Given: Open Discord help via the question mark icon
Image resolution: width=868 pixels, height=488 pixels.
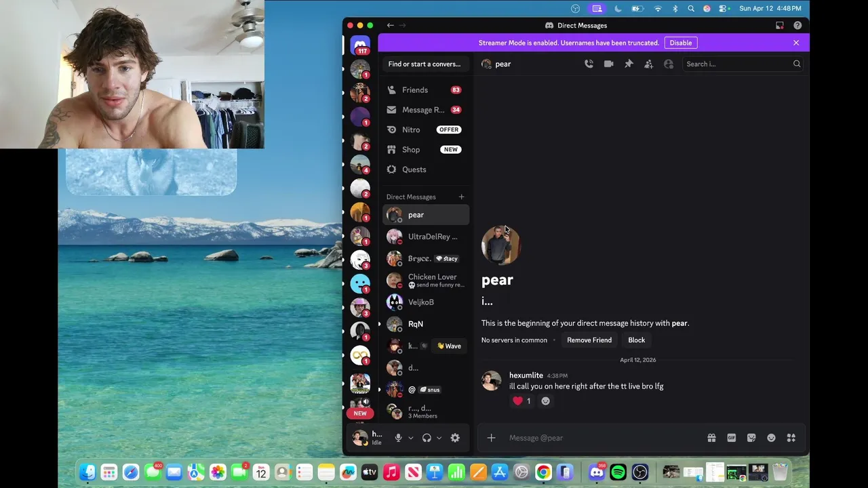Looking at the screenshot, I should click(797, 25).
